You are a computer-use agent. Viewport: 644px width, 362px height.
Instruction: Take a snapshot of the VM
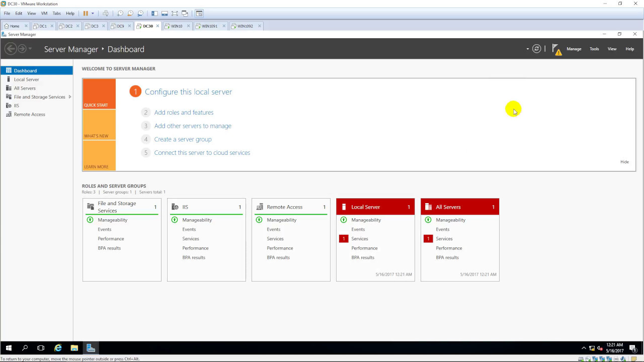[x=120, y=13]
